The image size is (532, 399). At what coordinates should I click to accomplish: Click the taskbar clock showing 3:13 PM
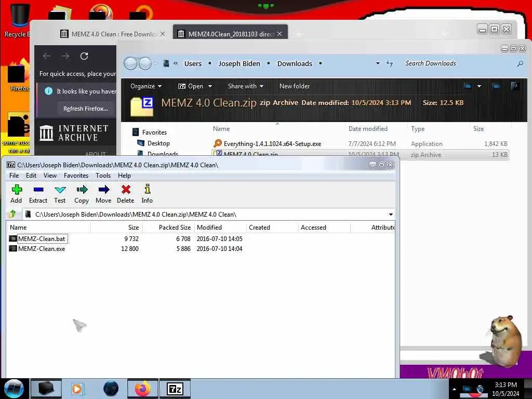point(506,389)
